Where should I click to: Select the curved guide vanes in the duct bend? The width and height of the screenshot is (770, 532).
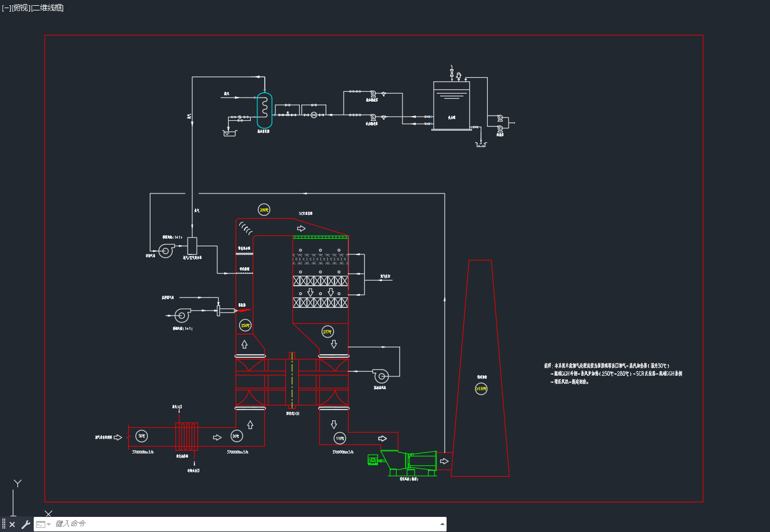pos(246,229)
